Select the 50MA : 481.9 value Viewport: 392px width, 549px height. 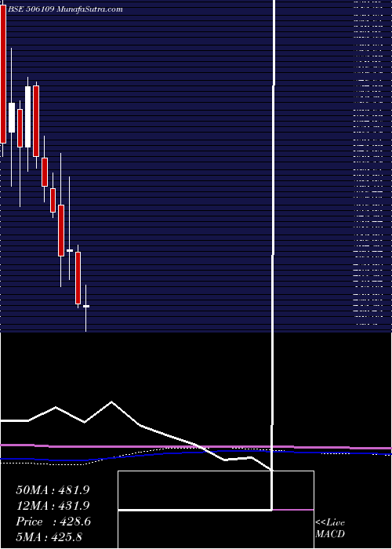point(53,490)
